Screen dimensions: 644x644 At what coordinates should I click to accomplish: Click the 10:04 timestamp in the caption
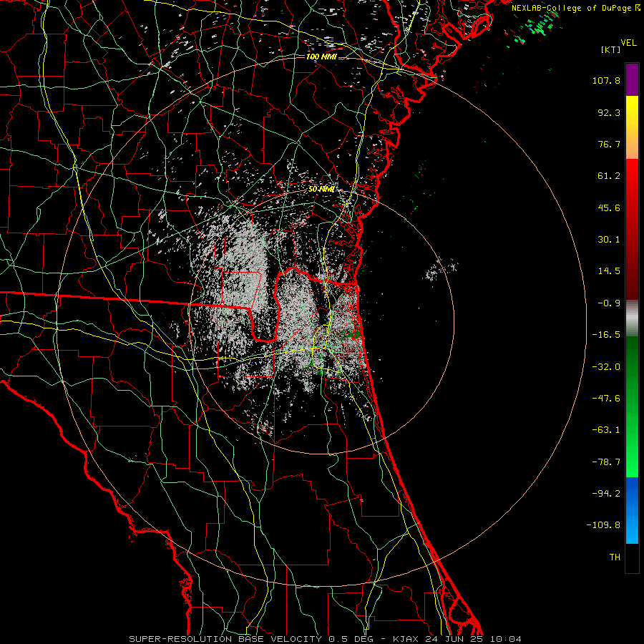(x=506, y=639)
